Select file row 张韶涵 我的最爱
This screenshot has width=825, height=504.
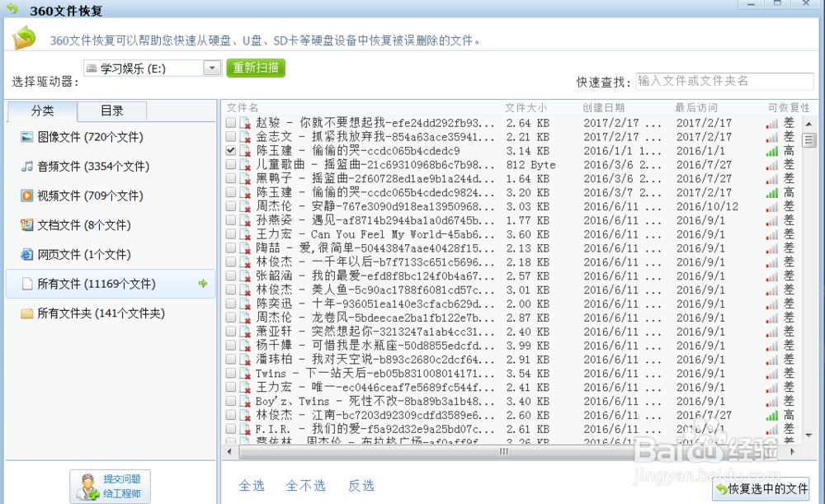click(x=511, y=276)
